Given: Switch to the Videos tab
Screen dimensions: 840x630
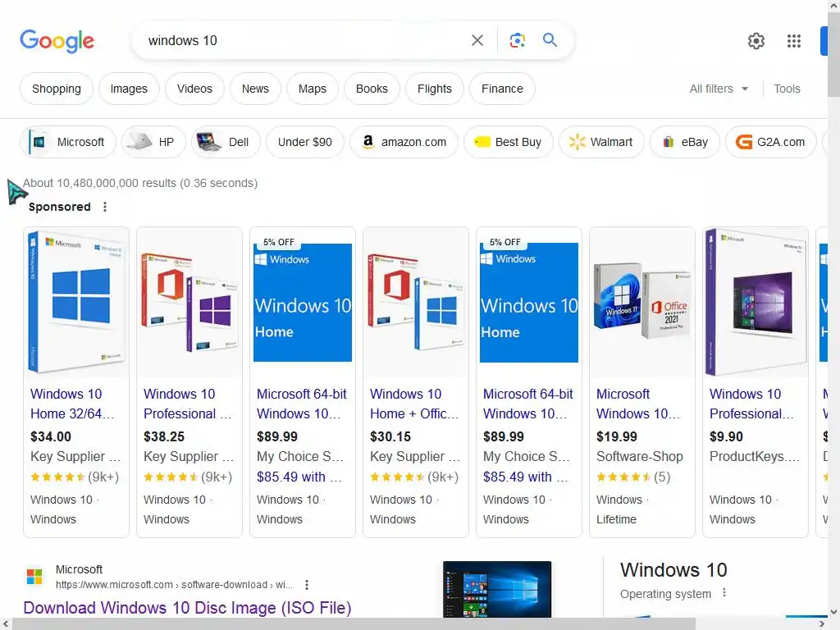Looking at the screenshot, I should (x=194, y=89).
